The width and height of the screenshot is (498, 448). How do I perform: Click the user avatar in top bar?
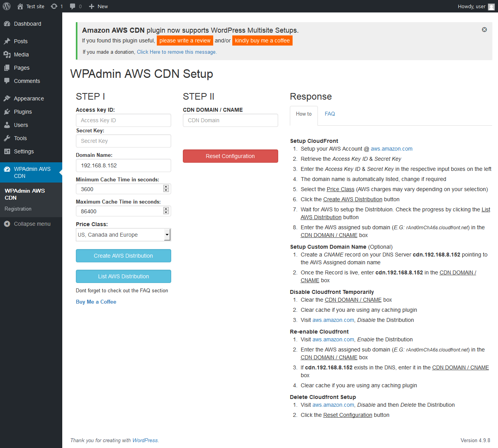point(491,7)
